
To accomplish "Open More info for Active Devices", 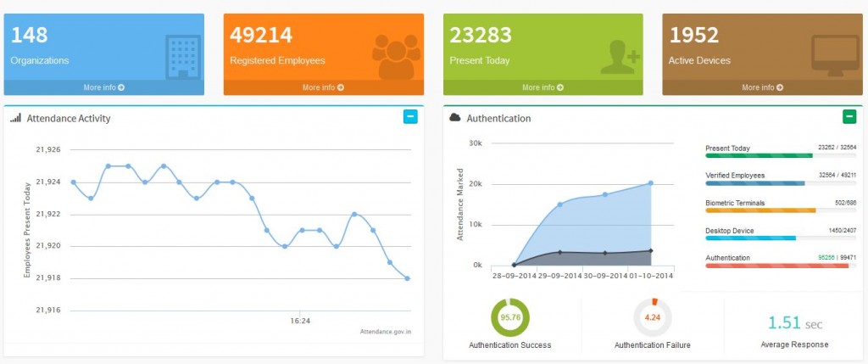I will click(x=763, y=87).
